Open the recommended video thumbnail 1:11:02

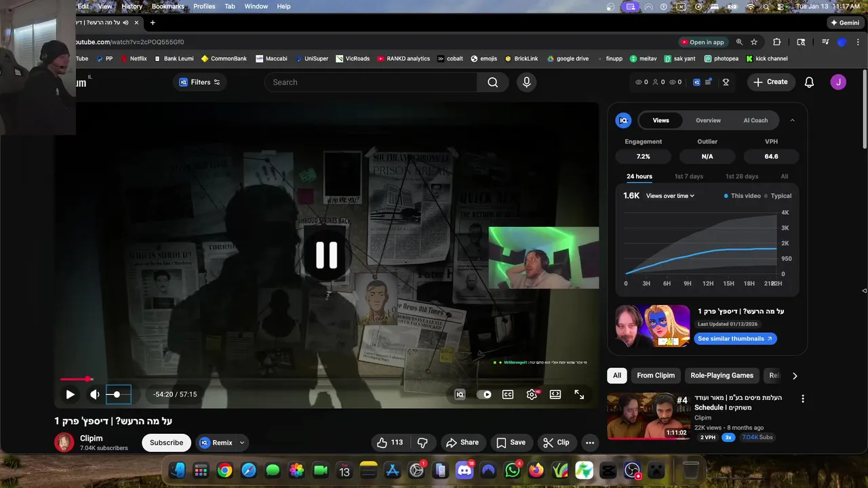click(648, 416)
